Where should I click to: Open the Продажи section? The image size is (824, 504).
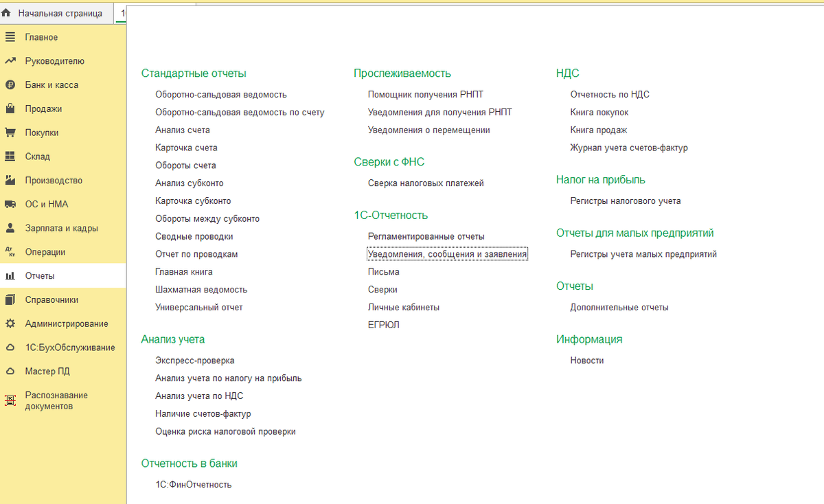(43, 108)
